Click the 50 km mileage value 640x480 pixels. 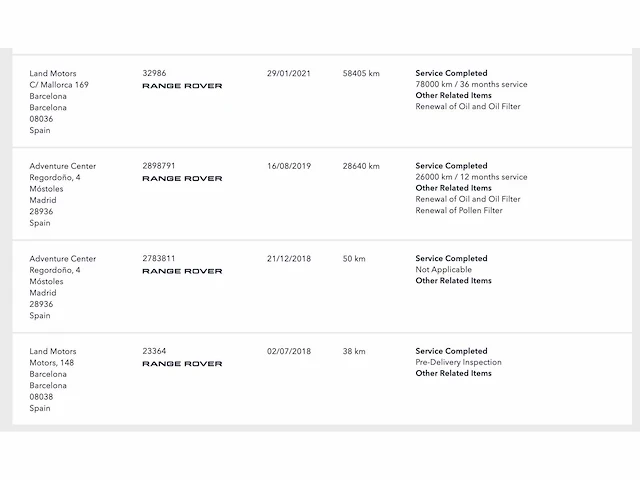[x=354, y=259]
